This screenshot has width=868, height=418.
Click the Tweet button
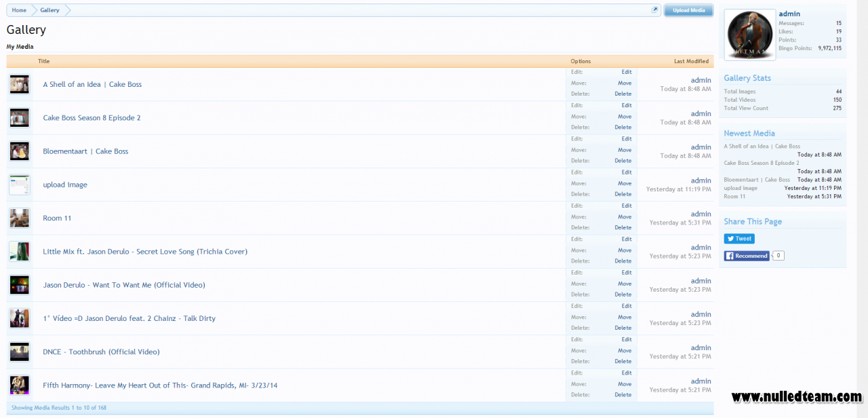pos(739,239)
